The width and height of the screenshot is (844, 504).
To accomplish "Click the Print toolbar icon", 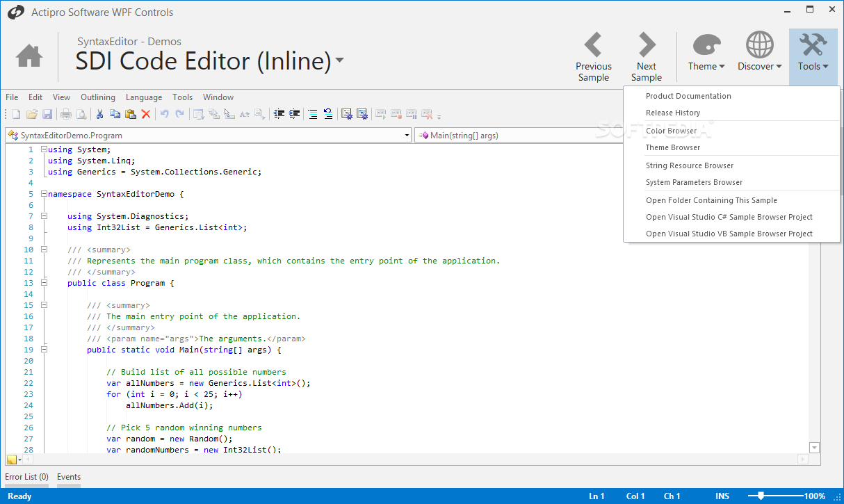I will (x=66, y=114).
